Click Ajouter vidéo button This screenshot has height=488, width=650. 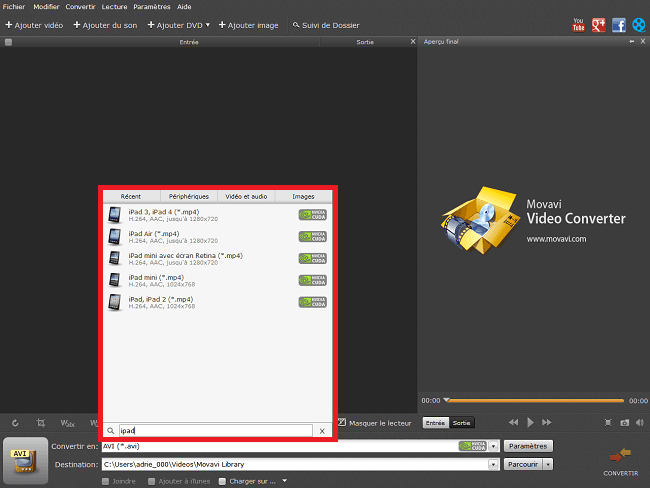pyautogui.click(x=34, y=25)
